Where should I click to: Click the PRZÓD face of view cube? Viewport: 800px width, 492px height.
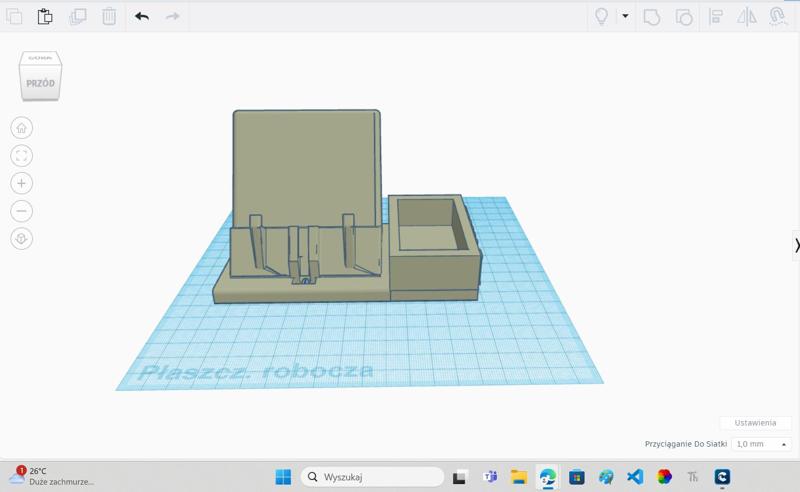pos(40,84)
